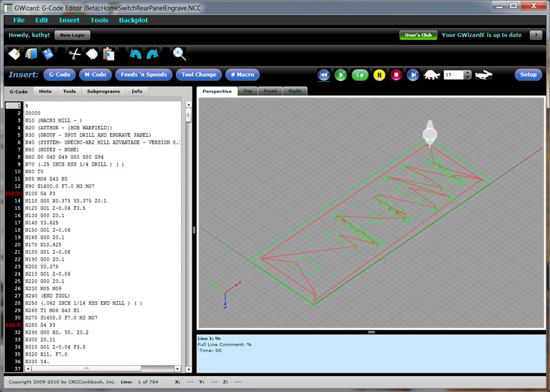Stop the simulation with red button

point(396,75)
